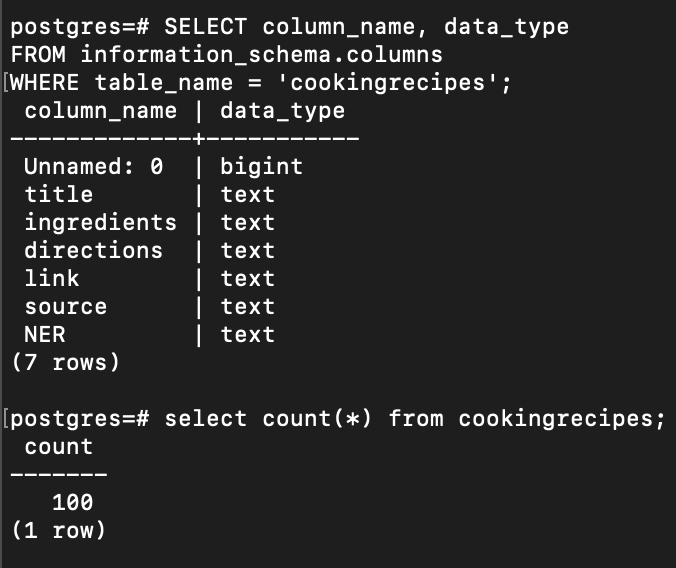Click the column_name header in the result
The image size is (676, 568).
100,111
